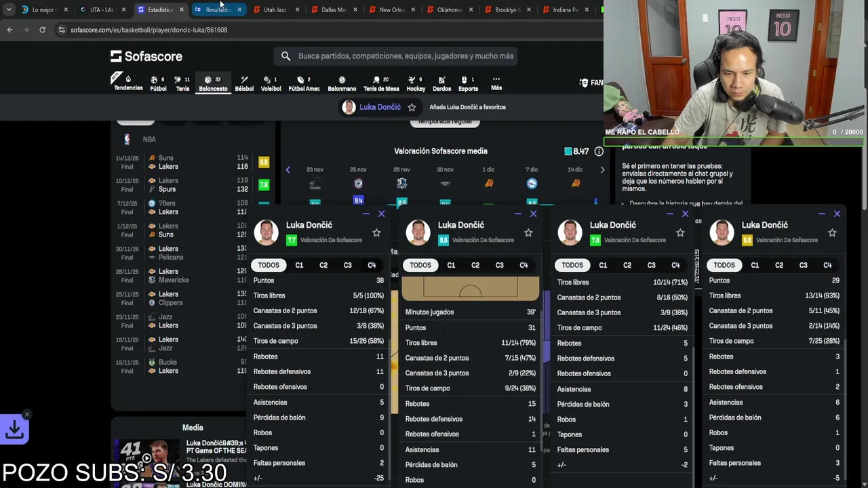Select C2 quarter in 8.8 rated popup

tap(779, 265)
